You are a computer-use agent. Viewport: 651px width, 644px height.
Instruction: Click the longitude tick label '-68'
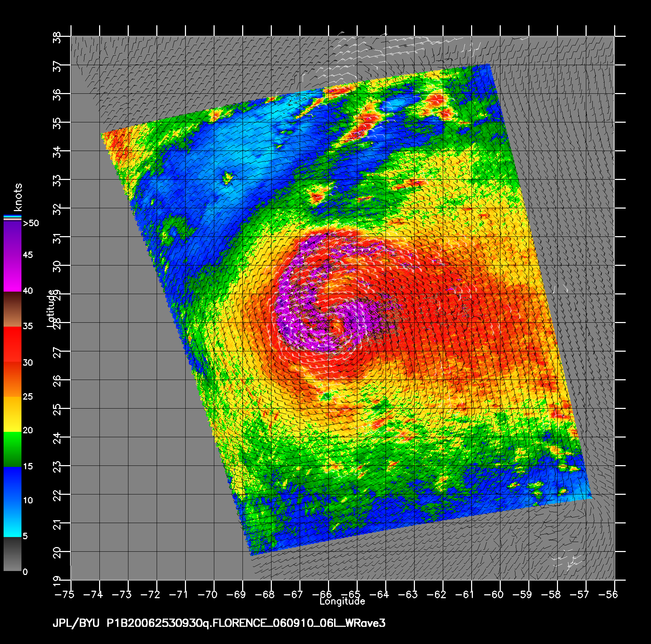click(265, 594)
